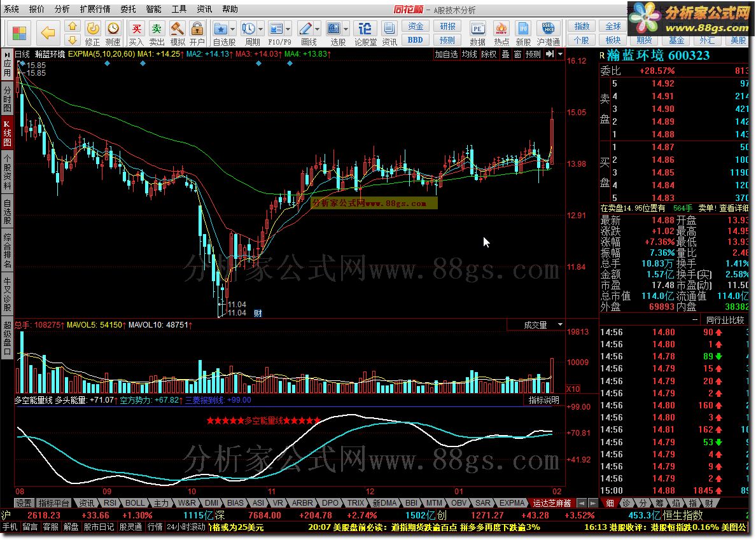Click the 同行业比较 link
This screenshot has width=756, height=540.
tap(725, 320)
